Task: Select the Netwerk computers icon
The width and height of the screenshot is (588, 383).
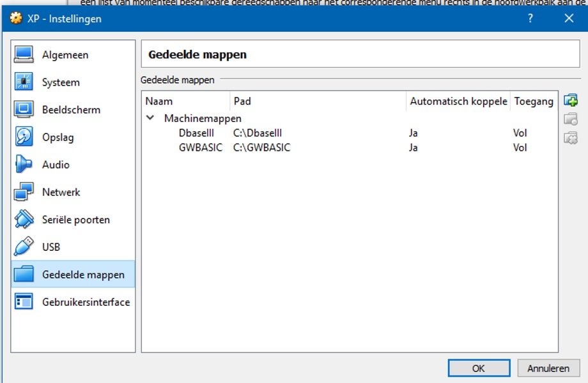Action: [24, 191]
